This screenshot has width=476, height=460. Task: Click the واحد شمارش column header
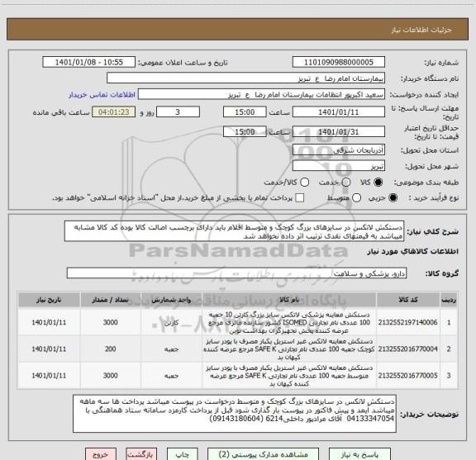click(x=171, y=300)
